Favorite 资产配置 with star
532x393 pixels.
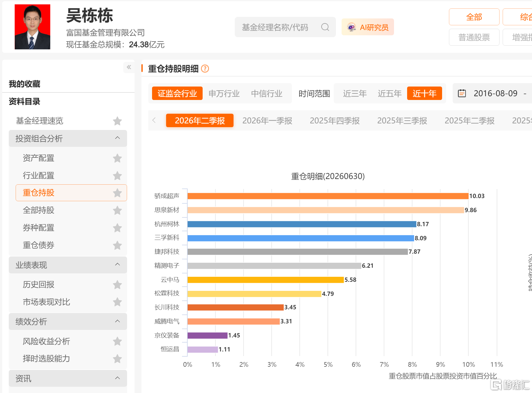pyautogui.click(x=117, y=158)
